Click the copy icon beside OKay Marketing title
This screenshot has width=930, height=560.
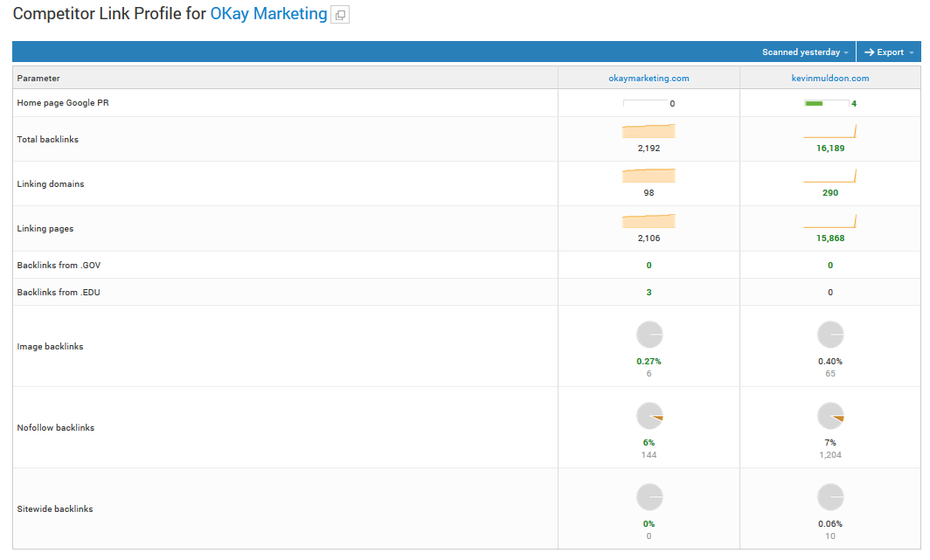click(x=340, y=15)
